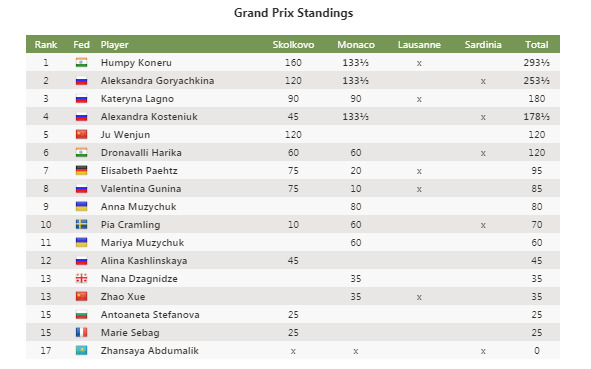
Task: Click the French flag beside Marie Sebag
Action: [x=81, y=332]
